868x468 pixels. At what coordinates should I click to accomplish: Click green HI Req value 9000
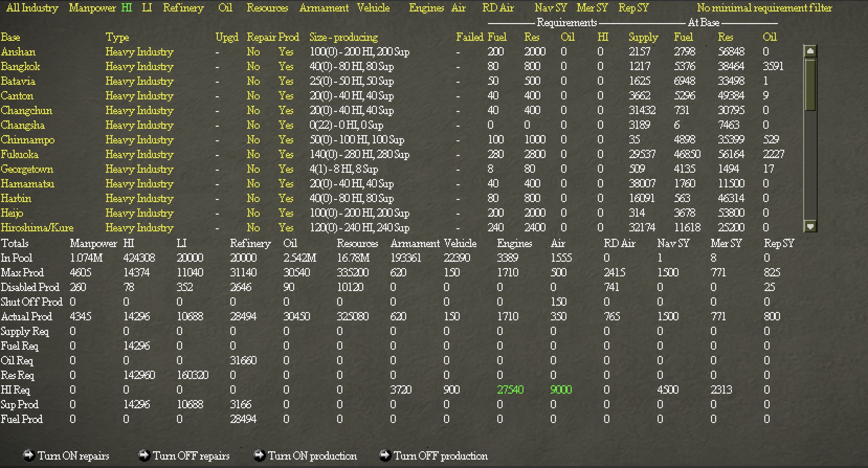561,389
